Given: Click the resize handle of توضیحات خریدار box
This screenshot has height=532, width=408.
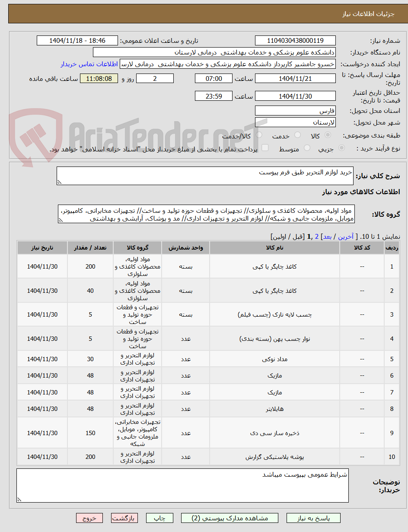Looking at the screenshot, I should click(x=19, y=500).
